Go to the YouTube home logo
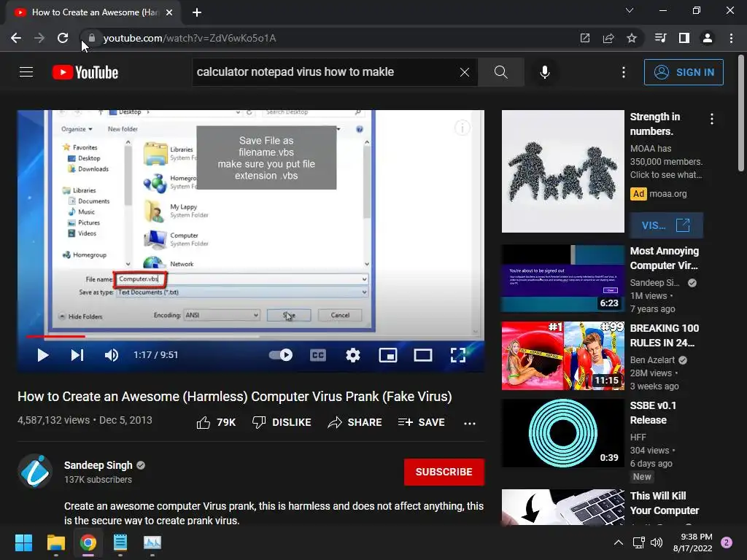The image size is (747, 560). 85,72
